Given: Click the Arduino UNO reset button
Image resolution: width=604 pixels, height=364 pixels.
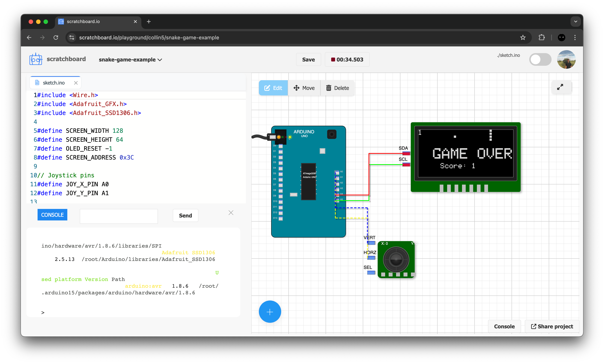Looking at the screenshot, I should click(331, 134).
